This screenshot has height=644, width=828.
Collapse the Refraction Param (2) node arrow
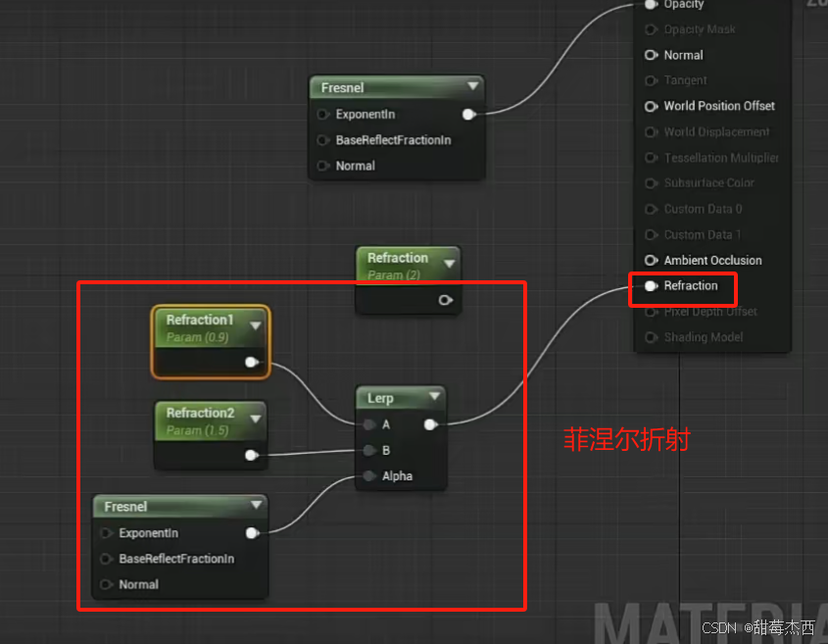click(x=450, y=263)
